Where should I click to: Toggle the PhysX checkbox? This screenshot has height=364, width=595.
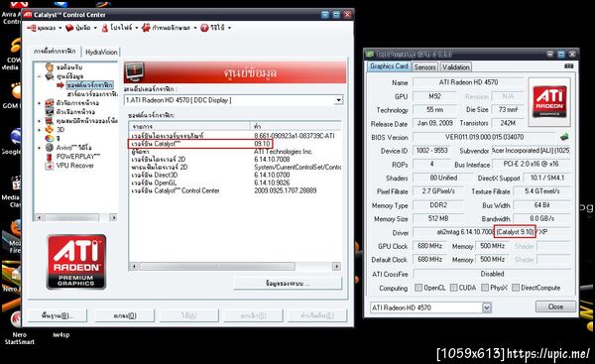(485, 288)
